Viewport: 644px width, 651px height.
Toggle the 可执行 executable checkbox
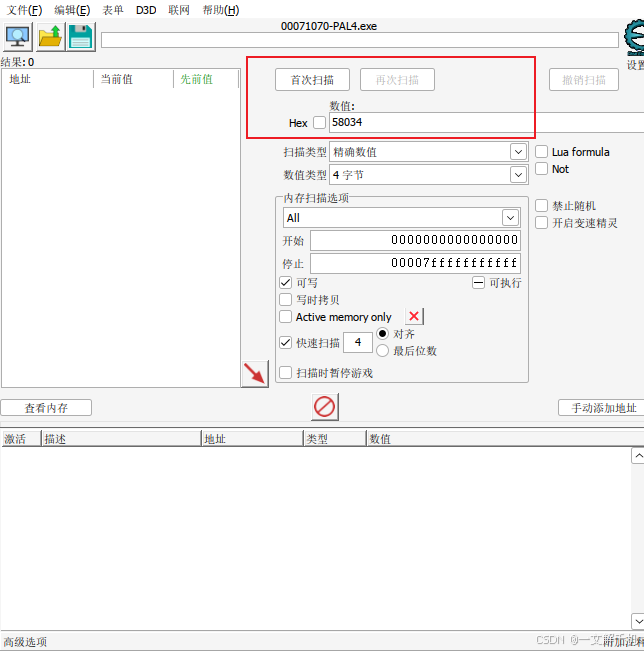point(478,283)
